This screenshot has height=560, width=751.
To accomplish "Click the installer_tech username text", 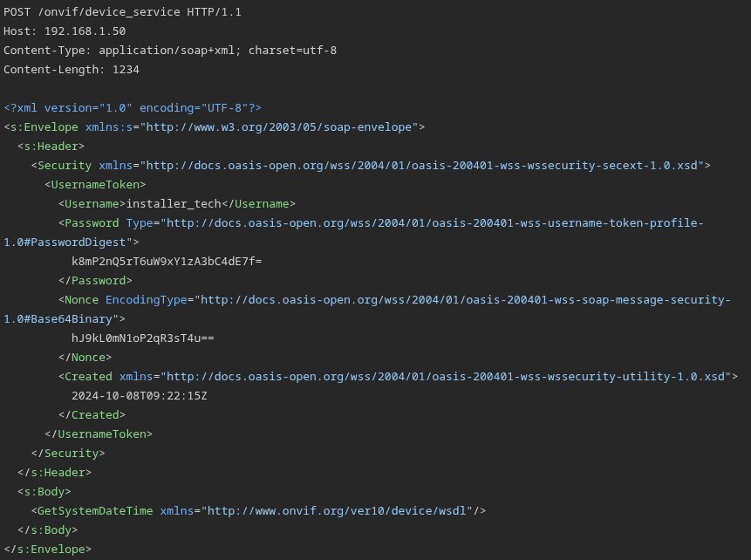I will pyautogui.click(x=173, y=203).
